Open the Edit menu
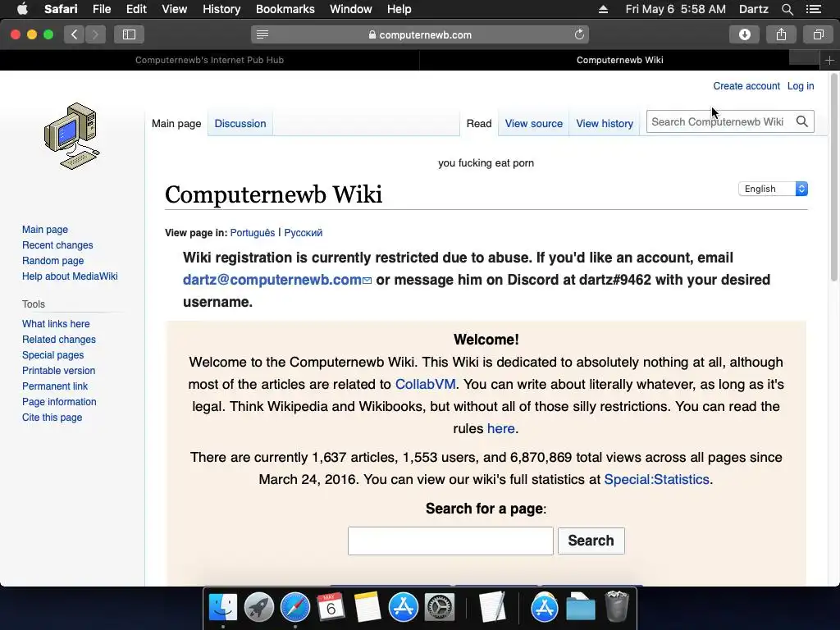 point(136,9)
